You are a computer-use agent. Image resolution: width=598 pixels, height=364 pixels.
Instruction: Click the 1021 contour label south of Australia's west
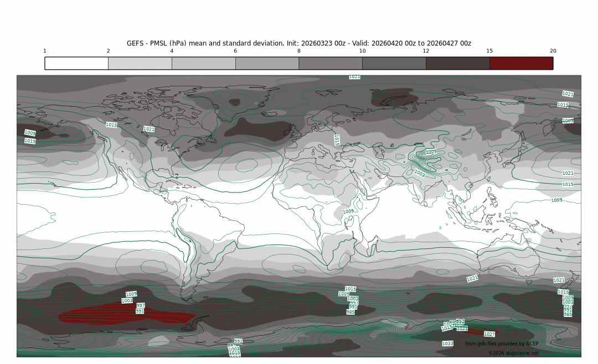(472, 278)
